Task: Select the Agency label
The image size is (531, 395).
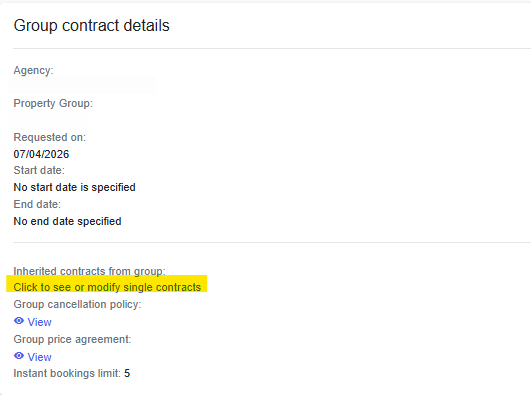Action: pyautogui.click(x=34, y=70)
